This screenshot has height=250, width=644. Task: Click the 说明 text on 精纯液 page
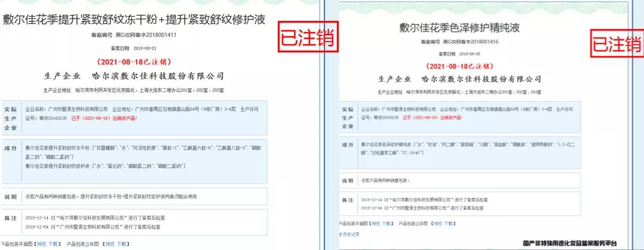pos(385,180)
